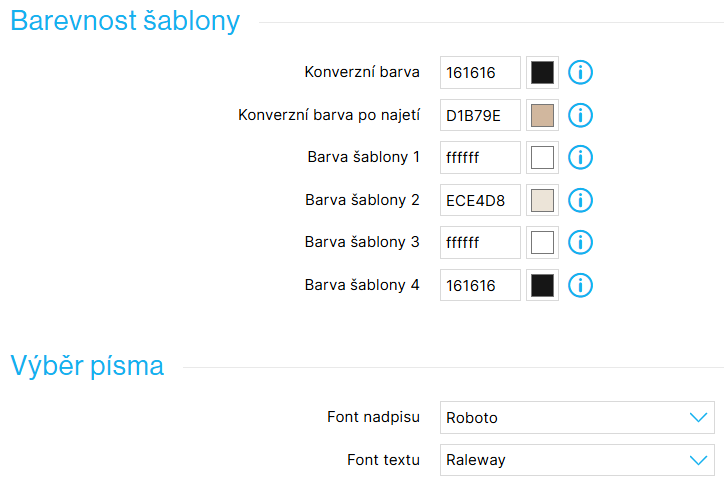This screenshot has height=484, width=724.
Task: Open info icon beside Barva šablony 1
Action: pos(581,157)
